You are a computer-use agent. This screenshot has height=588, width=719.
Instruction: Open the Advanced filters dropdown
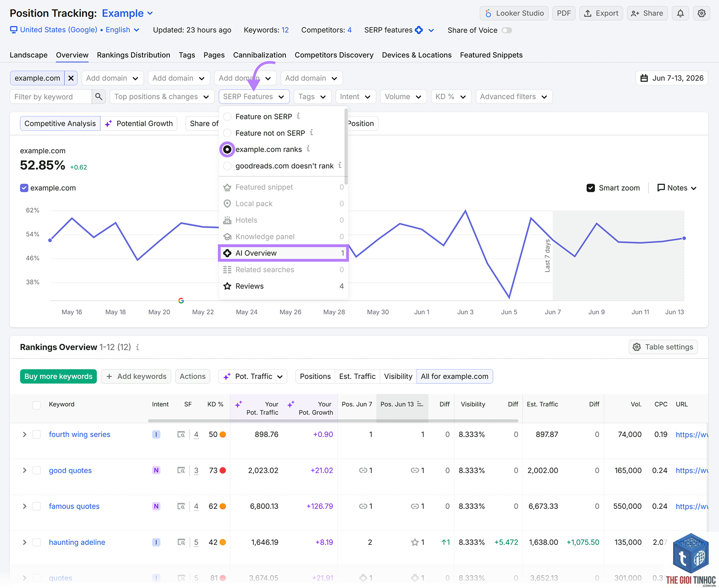(x=514, y=97)
